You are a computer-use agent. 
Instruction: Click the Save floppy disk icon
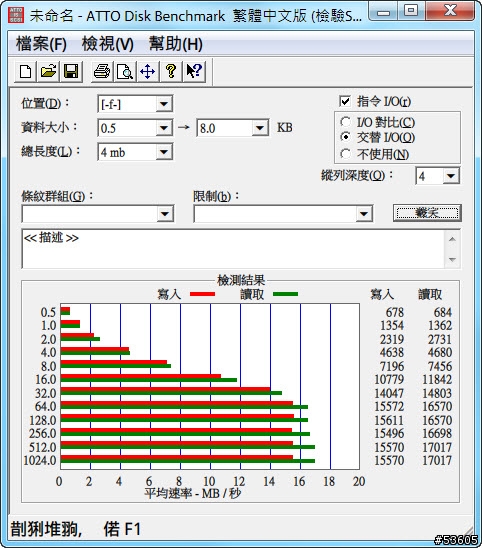coord(71,72)
